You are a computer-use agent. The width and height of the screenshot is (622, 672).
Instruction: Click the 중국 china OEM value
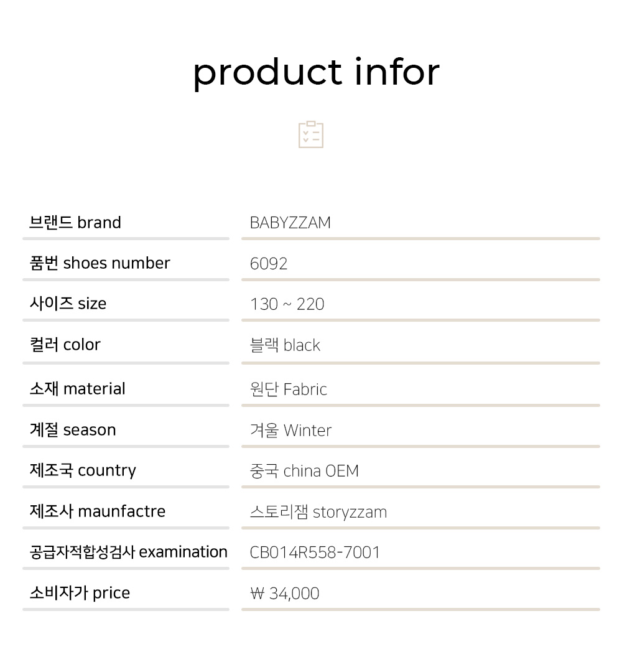304,471
